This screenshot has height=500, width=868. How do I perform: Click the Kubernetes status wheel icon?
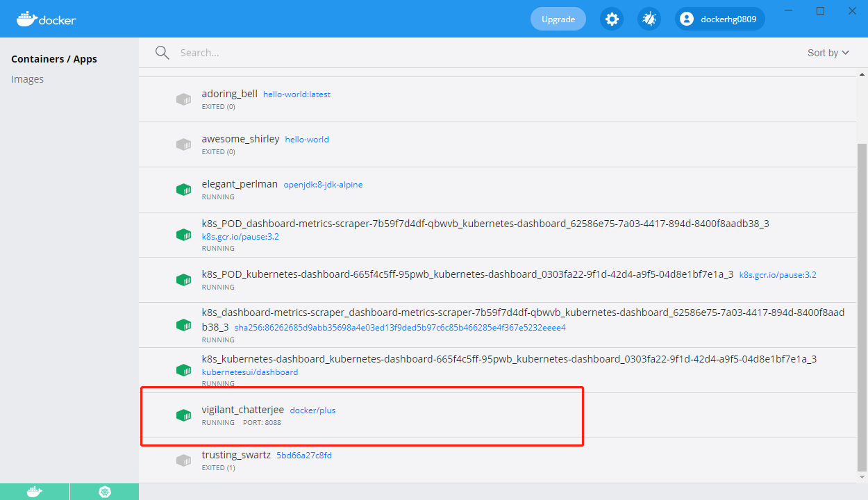104,492
